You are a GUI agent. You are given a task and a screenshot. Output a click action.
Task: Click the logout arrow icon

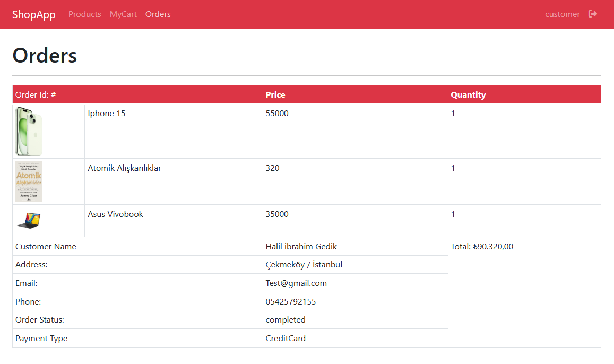[592, 14]
